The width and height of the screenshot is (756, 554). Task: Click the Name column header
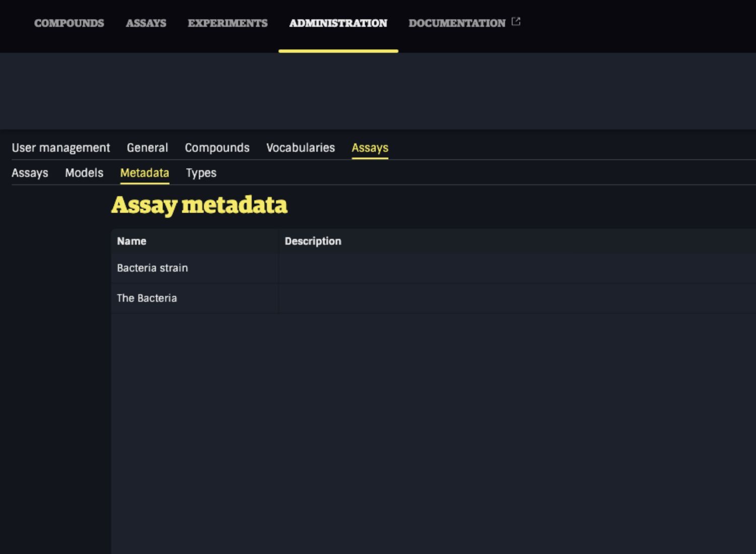pyautogui.click(x=132, y=241)
